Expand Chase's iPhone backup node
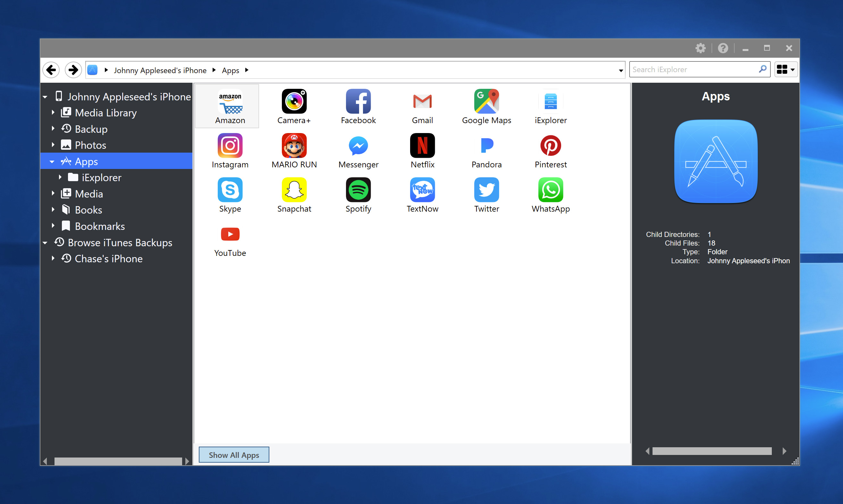 click(x=53, y=258)
